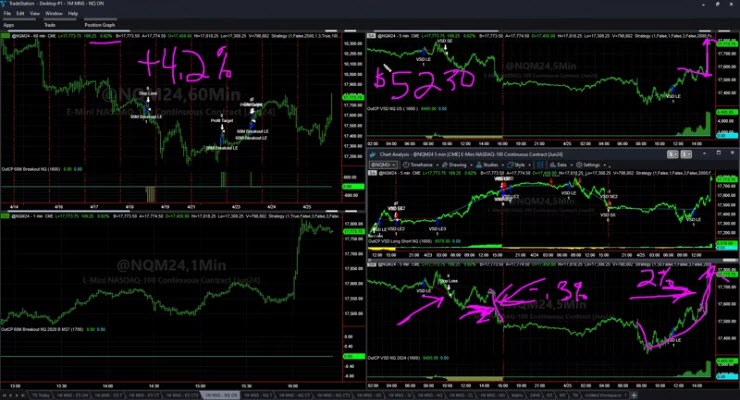The width and height of the screenshot is (740, 400).
Task: Click the Style icon in chart toolbar
Action: coord(511,165)
